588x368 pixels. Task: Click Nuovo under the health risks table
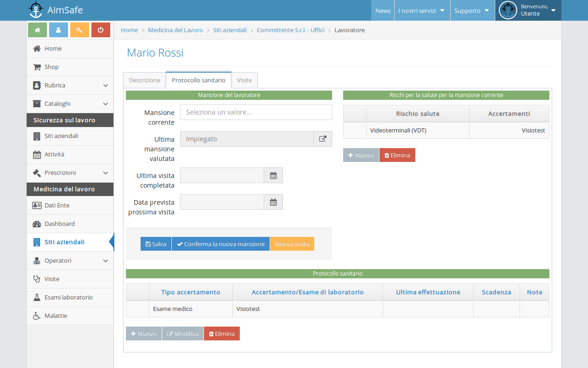(361, 155)
